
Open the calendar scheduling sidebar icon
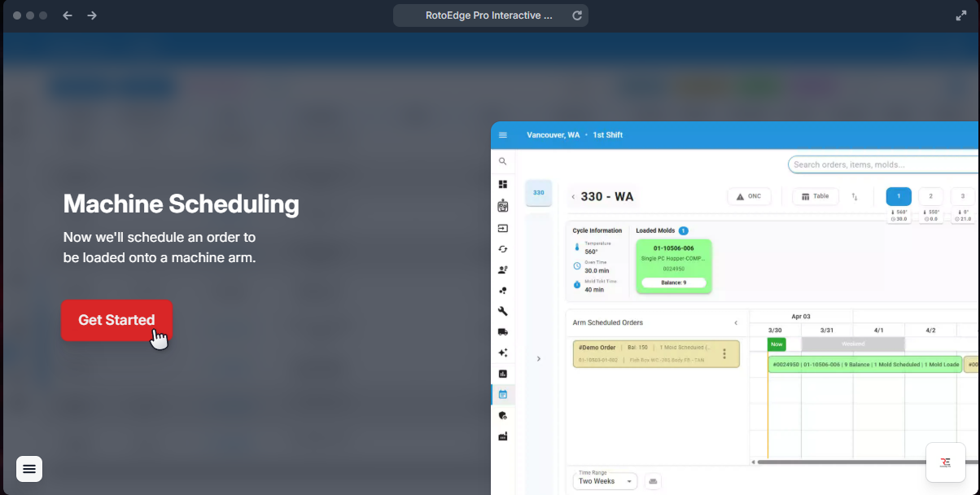[x=503, y=395]
